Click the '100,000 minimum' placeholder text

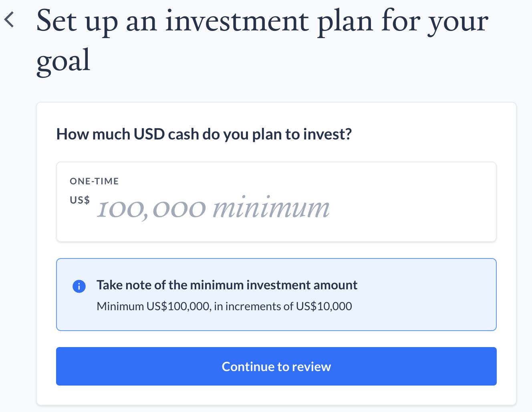pyautogui.click(x=214, y=208)
